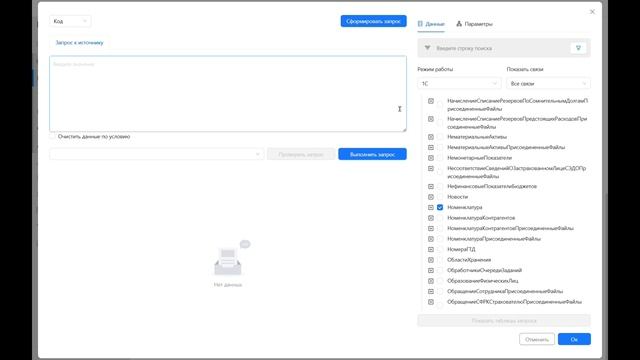Open the Код dropdown
The height and width of the screenshot is (360, 640).
click(x=70, y=21)
